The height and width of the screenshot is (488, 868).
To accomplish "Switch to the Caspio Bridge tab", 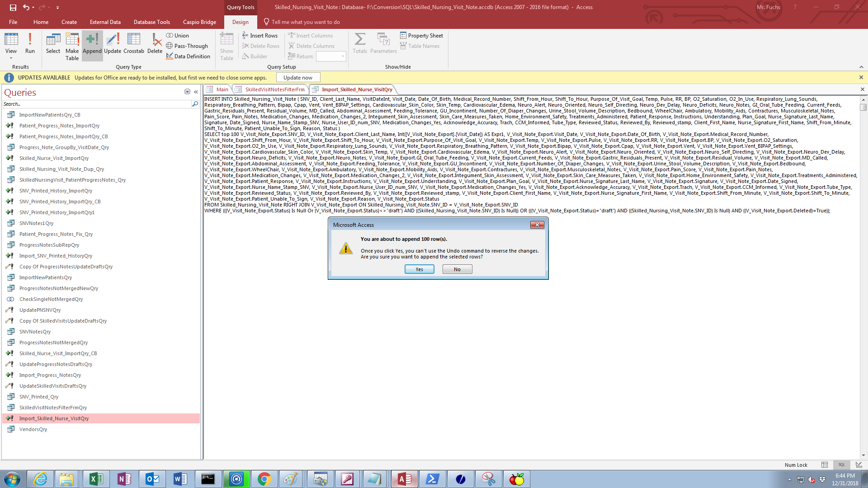I will click(x=199, y=22).
